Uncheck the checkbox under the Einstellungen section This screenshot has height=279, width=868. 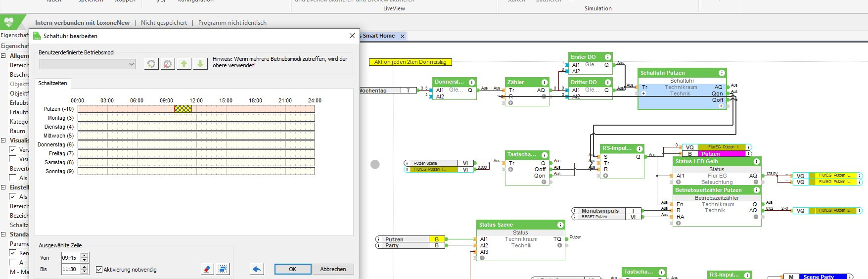click(12, 197)
